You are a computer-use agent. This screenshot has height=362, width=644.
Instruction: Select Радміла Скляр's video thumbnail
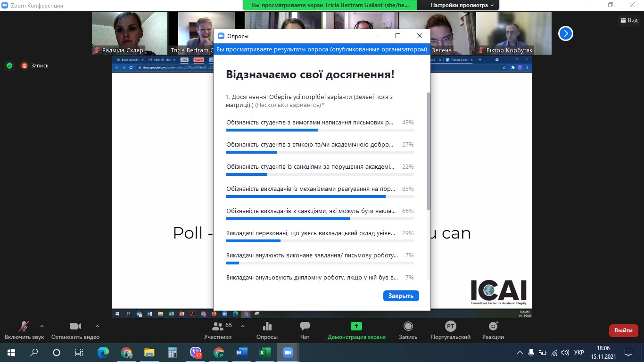[130, 33]
